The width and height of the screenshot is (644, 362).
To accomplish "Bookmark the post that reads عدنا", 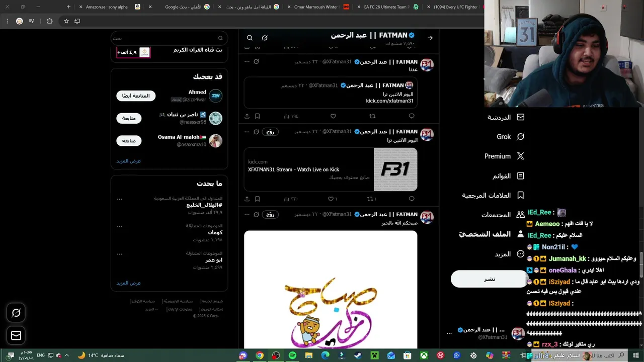I will [257, 116].
